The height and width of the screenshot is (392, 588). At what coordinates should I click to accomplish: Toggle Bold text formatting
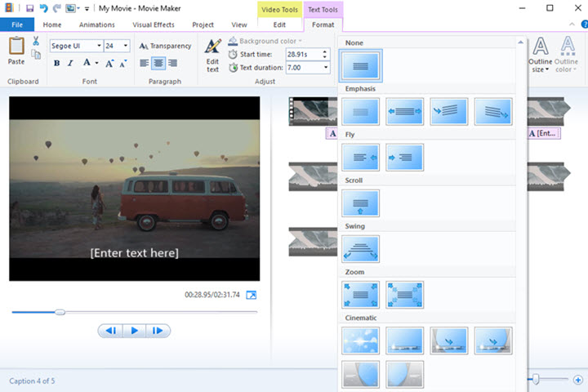[x=57, y=63]
